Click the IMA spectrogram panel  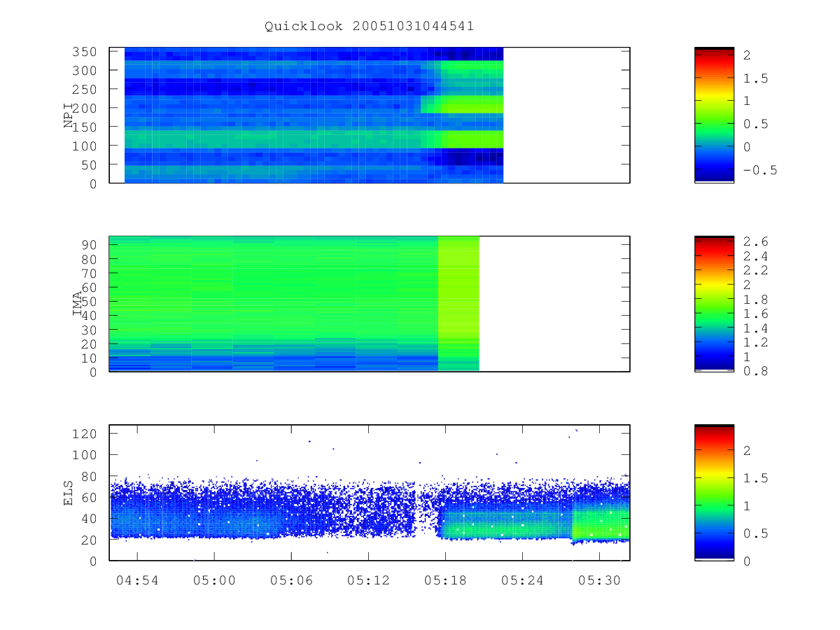point(370,304)
